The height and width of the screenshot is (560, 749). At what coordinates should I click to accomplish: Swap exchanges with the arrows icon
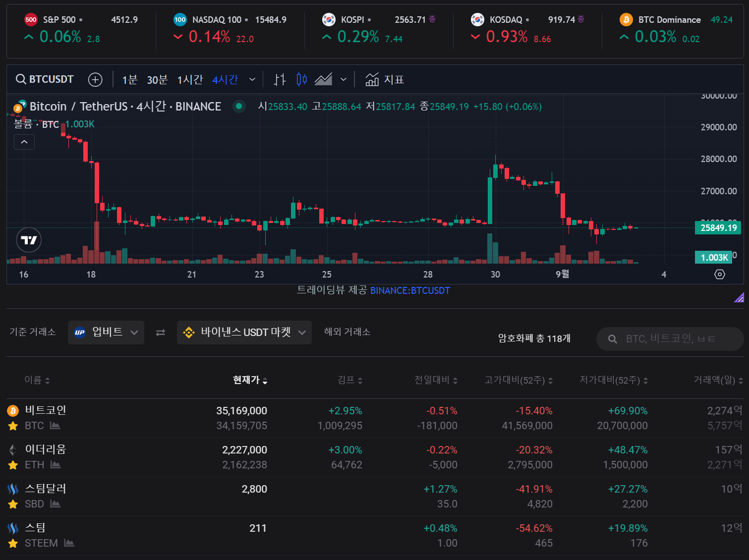(x=161, y=333)
